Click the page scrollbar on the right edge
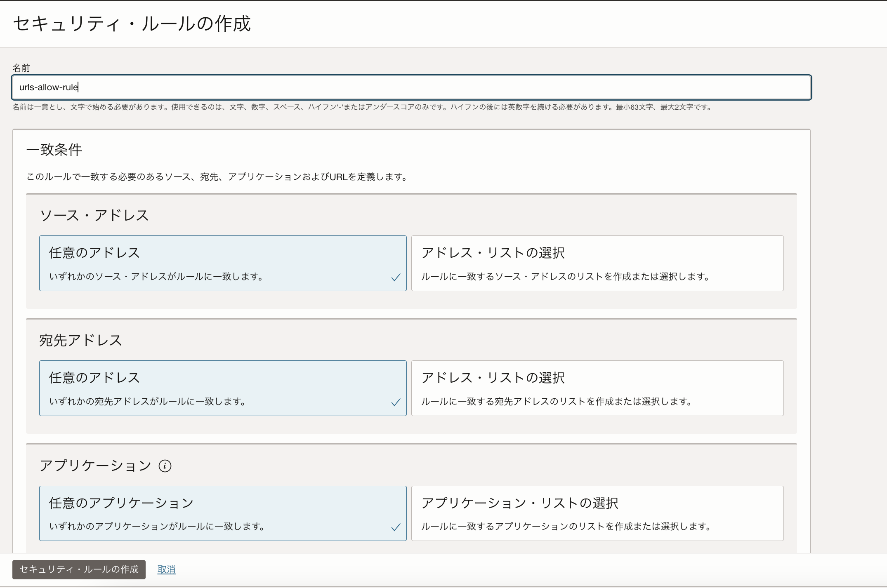This screenshot has width=887, height=588. [x=884, y=289]
